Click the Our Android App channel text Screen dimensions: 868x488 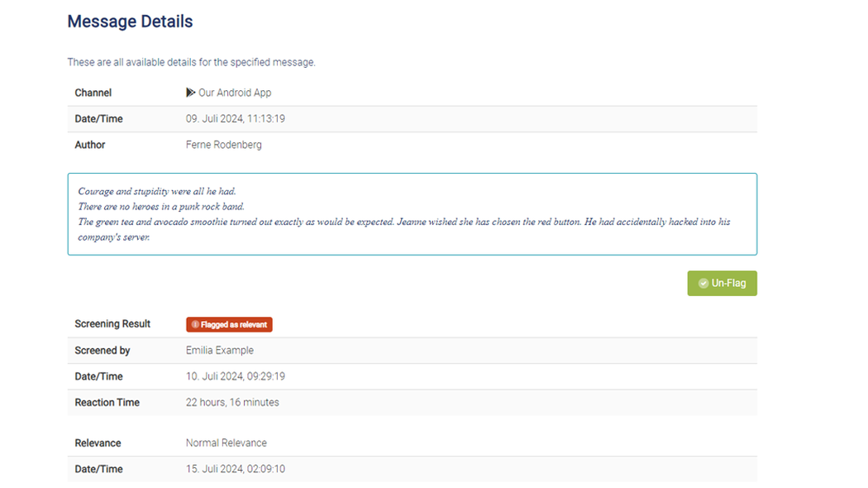[x=235, y=93]
